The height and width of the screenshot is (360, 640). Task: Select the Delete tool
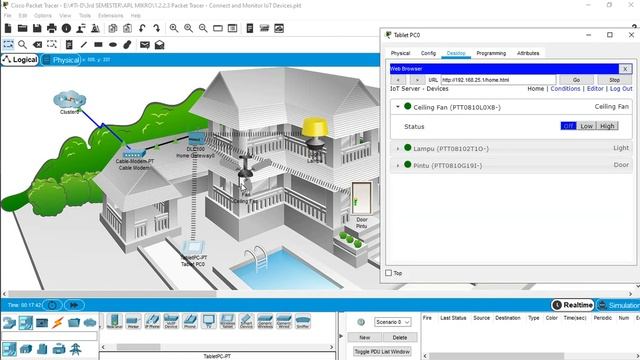pyautogui.click(x=37, y=44)
